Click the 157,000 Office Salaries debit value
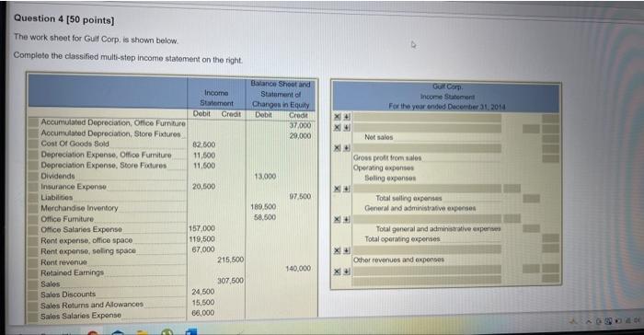644x335 pixels. point(201,228)
